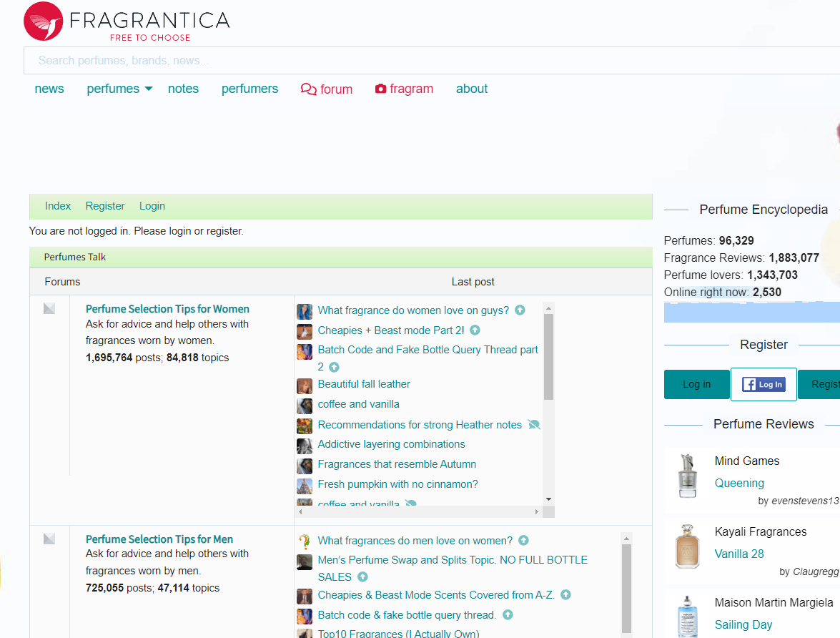Click avatar beside Men's Perfume Swap and Splits Topic

(x=305, y=562)
